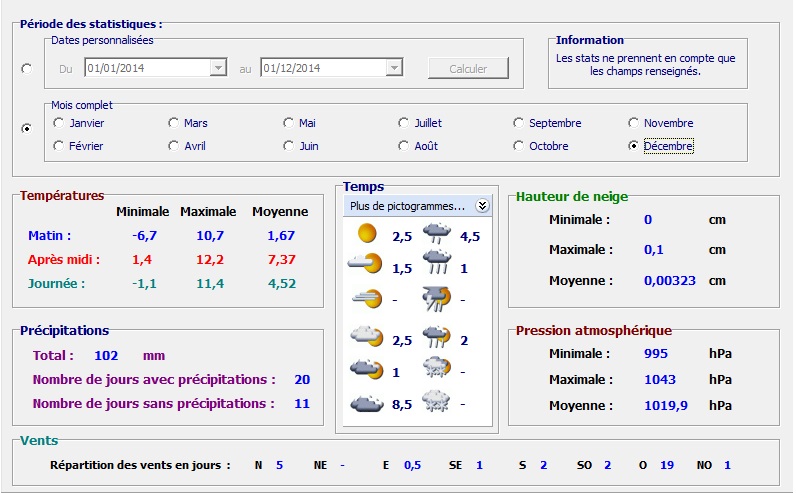Click the Plus de pictogrammes header bar
796x493 pixels.
[418, 206]
